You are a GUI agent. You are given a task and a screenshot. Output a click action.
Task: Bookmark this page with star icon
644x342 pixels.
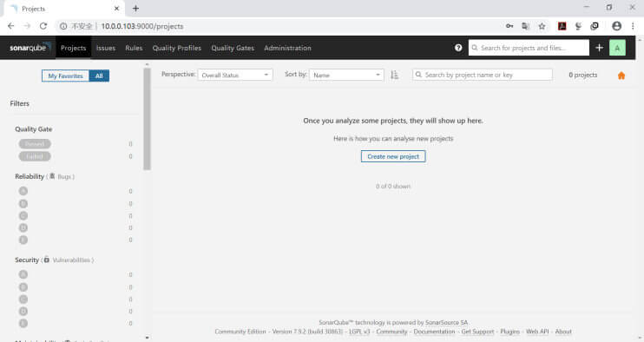542,26
